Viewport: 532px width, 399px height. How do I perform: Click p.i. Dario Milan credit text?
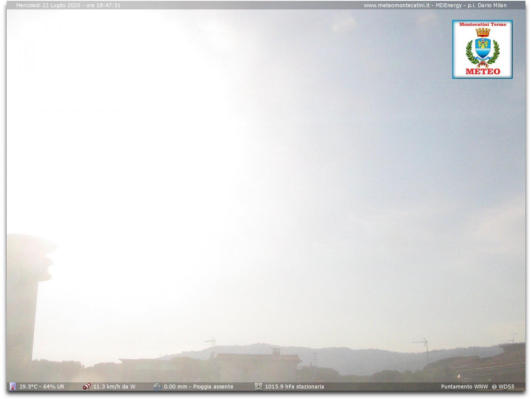click(x=487, y=5)
